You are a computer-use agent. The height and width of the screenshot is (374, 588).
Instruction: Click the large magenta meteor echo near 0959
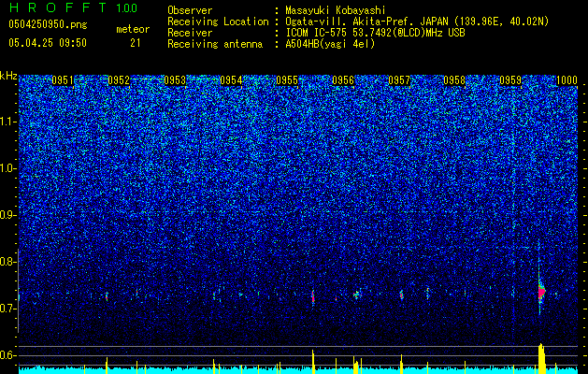point(541,292)
